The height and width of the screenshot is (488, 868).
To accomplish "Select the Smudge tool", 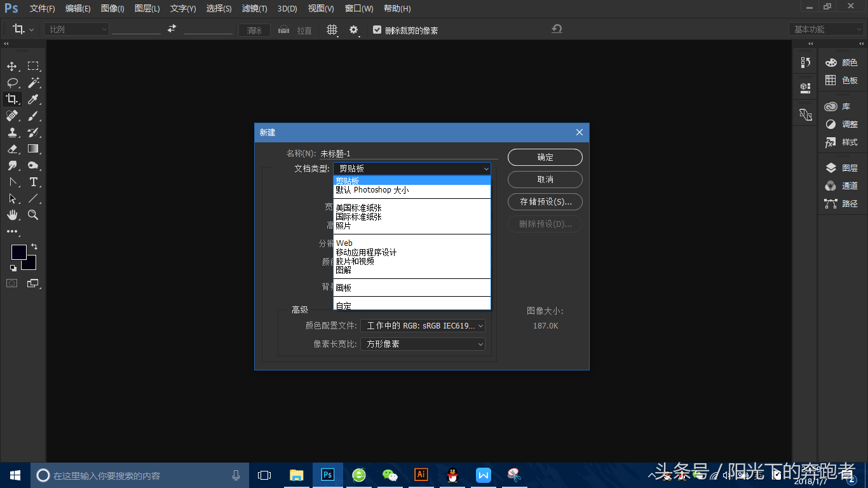I will coord(12,165).
